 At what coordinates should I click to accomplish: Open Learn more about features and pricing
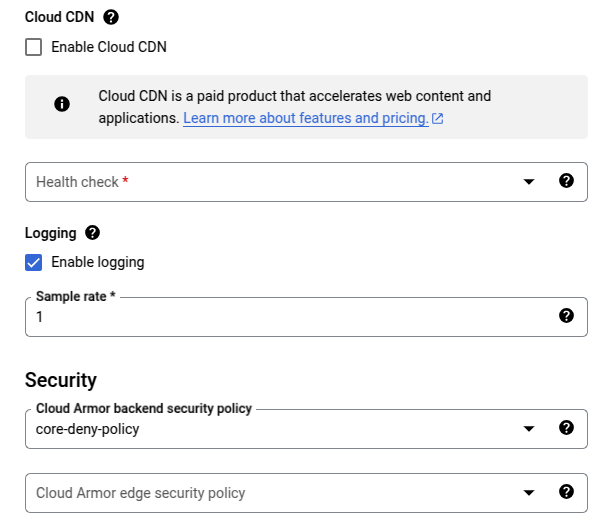(x=306, y=118)
